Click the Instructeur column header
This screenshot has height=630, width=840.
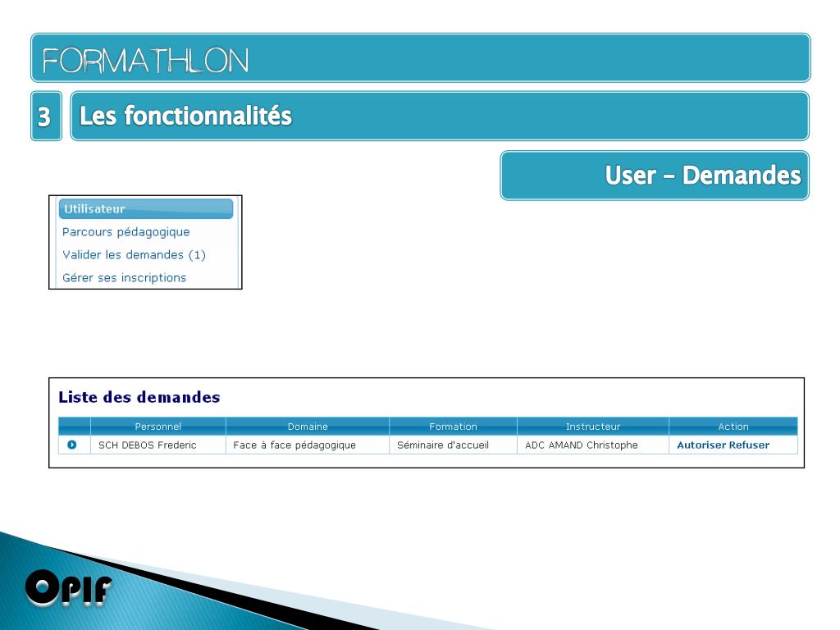(593, 427)
